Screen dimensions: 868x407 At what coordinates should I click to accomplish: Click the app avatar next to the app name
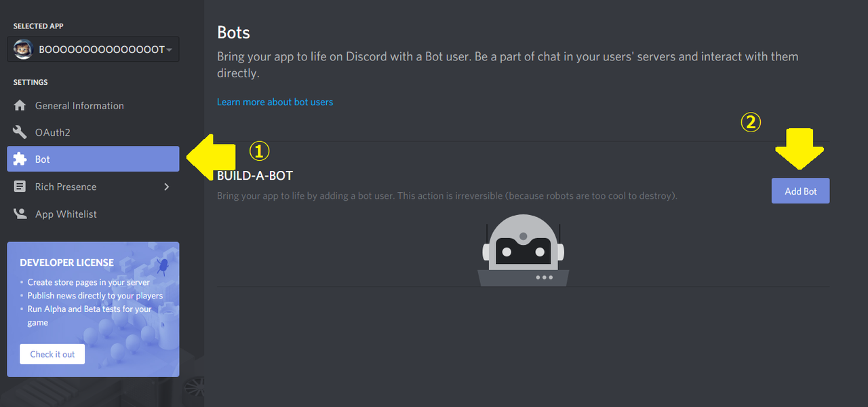point(22,49)
